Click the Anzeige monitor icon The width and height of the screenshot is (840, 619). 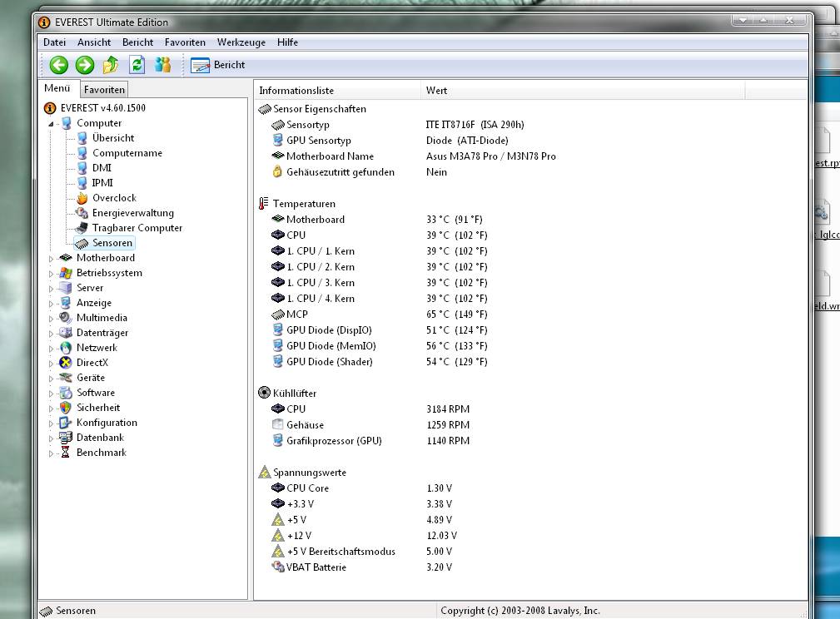pos(66,303)
